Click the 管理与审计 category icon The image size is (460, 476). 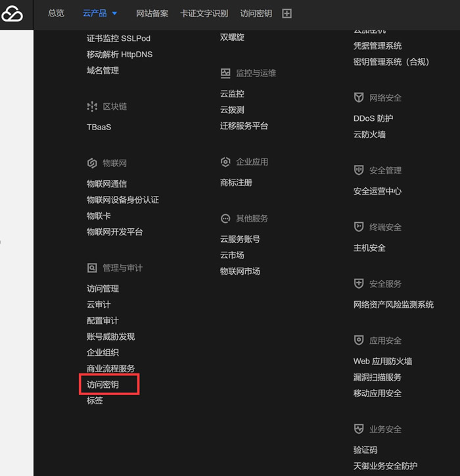point(92,268)
